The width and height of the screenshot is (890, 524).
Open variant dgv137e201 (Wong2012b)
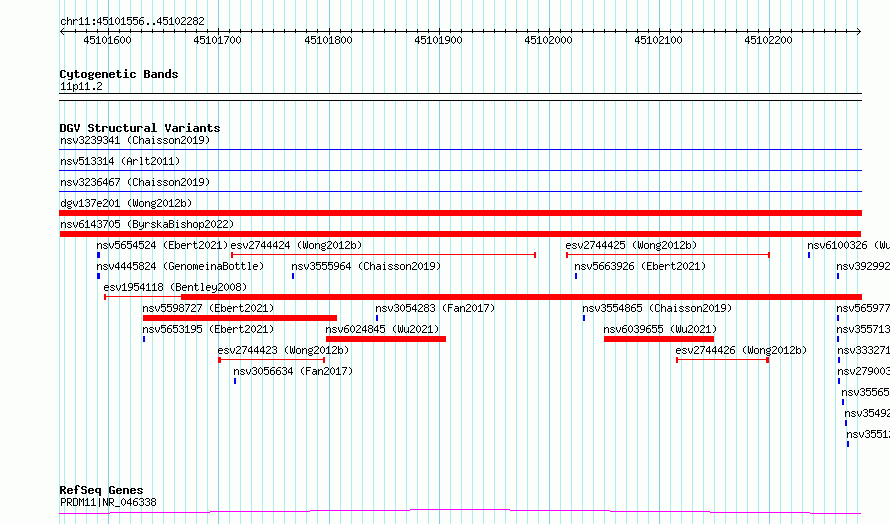[x=126, y=203]
